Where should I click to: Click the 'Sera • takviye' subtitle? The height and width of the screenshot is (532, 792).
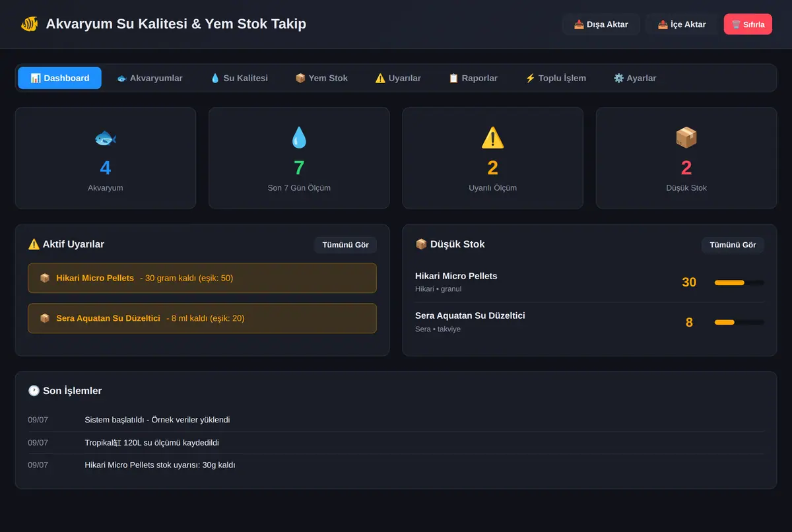[438, 329]
